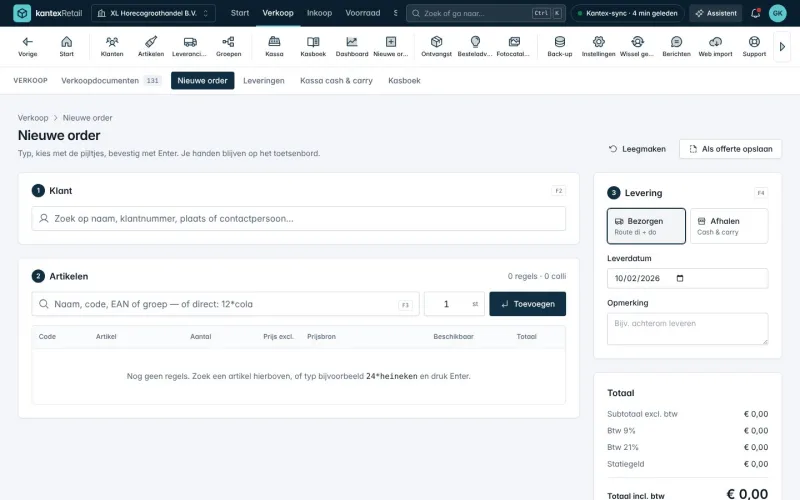
Task: Focus the Artikelen search field
Action: click(225, 304)
